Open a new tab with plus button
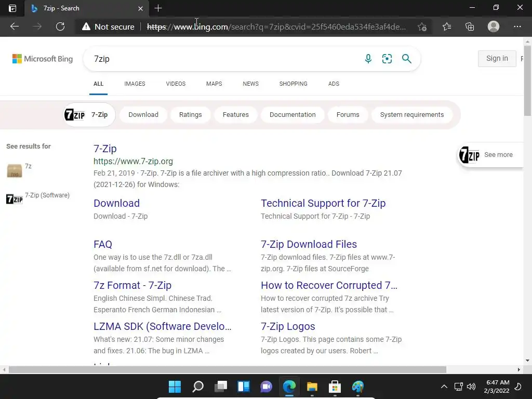The image size is (532, 399). [158, 8]
